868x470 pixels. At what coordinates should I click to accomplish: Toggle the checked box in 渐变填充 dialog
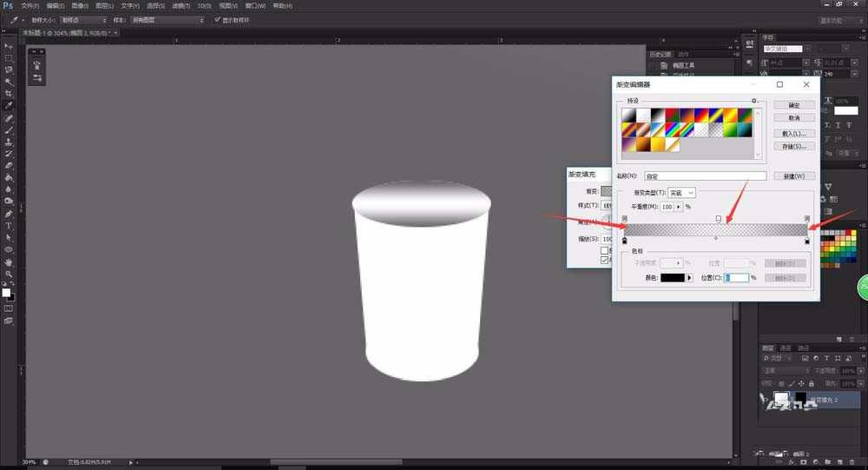pos(605,259)
